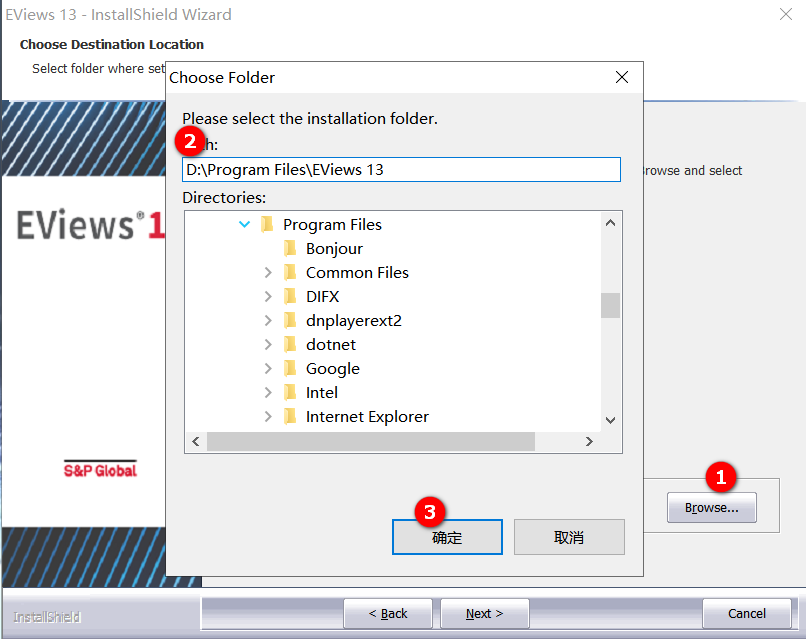Select the Intel folder icon
This screenshot has width=806, height=639.
pyautogui.click(x=290, y=393)
